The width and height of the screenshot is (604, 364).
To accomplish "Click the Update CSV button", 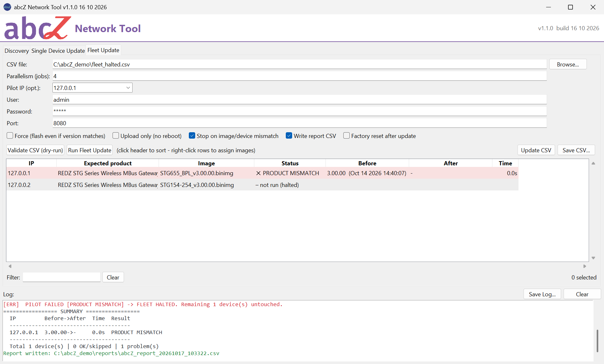I will pyautogui.click(x=536, y=150).
